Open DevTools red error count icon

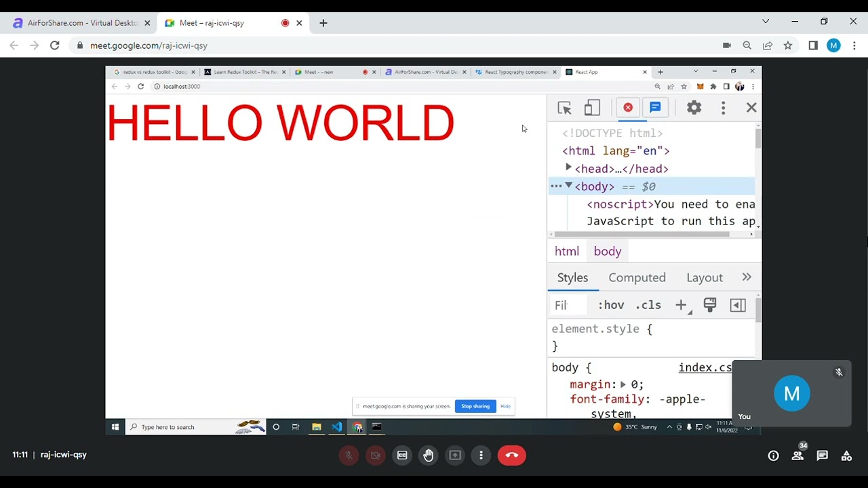click(x=628, y=108)
